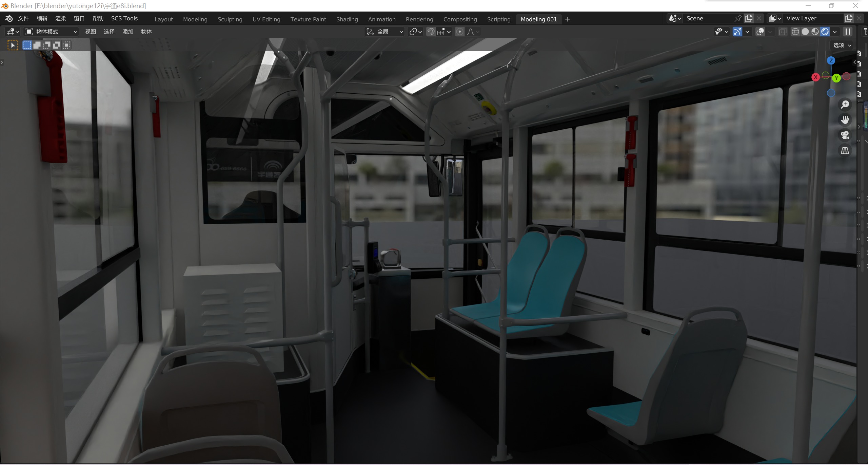
Task: Add a new workspace tab
Action: 568,19
